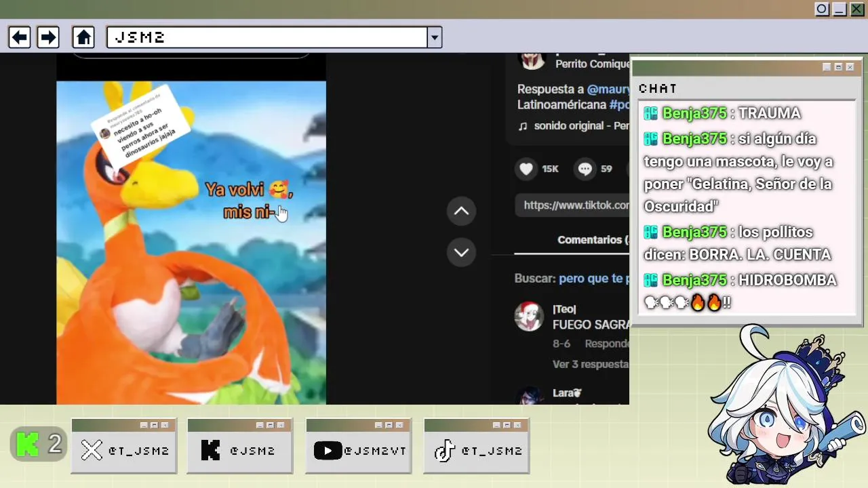Image resolution: width=868 pixels, height=488 pixels.
Task: Go to previous video with up chevron
Action: 461,211
